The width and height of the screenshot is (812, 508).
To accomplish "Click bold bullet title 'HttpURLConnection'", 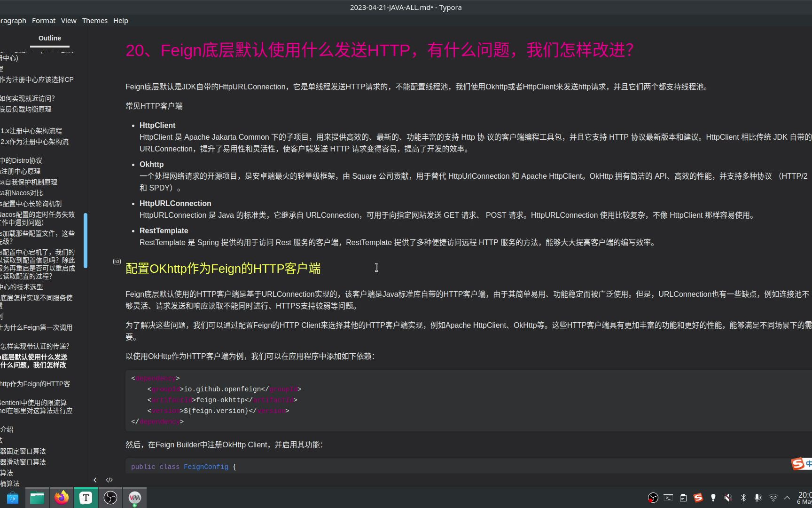I will (x=175, y=204).
